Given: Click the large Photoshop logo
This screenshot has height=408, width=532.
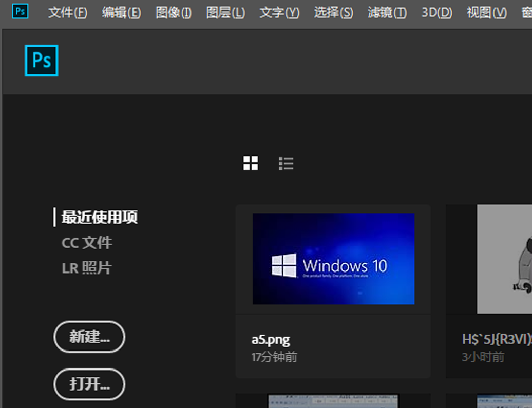Looking at the screenshot, I should coord(42,61).
